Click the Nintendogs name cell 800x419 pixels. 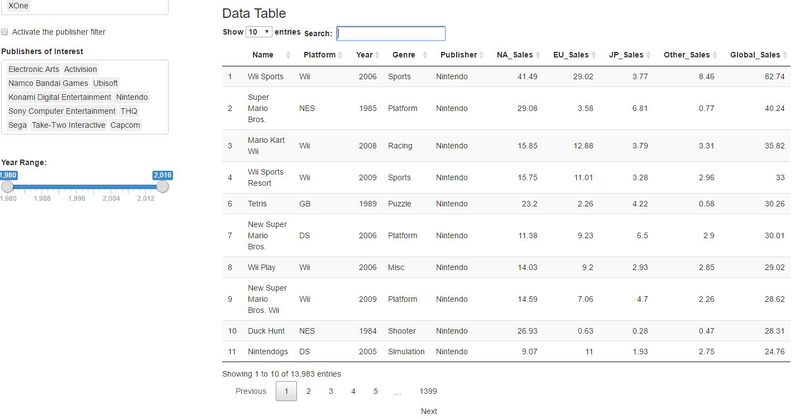[x=268, y=352]
